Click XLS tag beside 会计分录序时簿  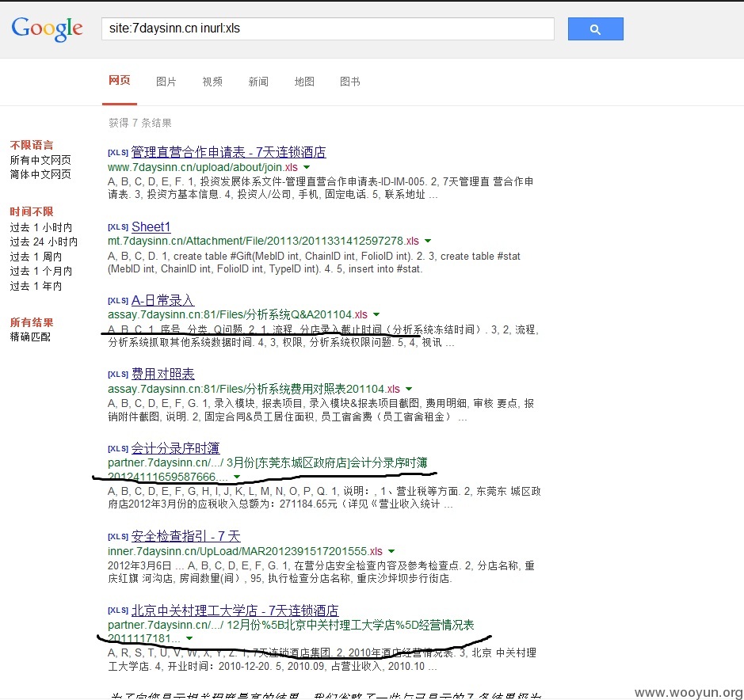click(118, 448)
